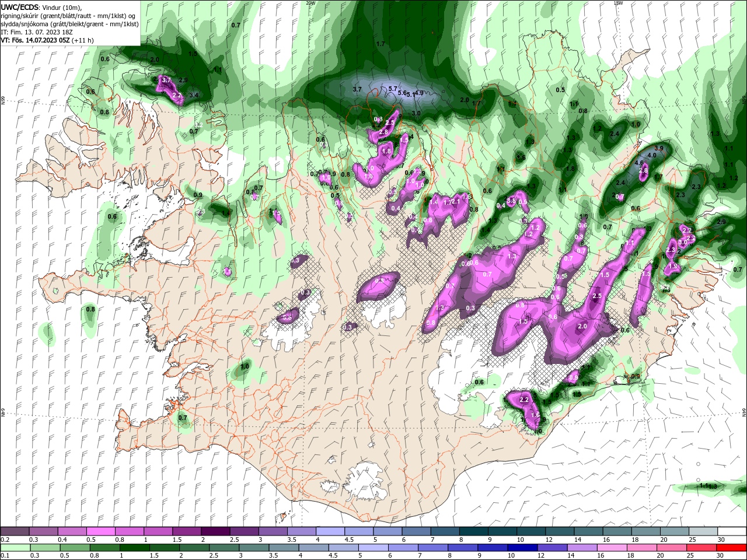The image size is (747, 560).
Task: Pick the lavender swatch at value 4 in the snow legend
Action: coord(330,531)
